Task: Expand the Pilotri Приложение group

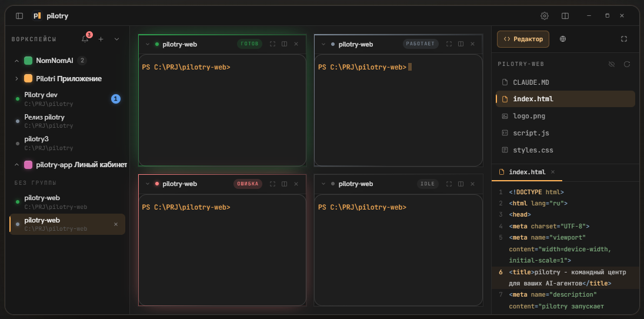Action: pos(17,78)
